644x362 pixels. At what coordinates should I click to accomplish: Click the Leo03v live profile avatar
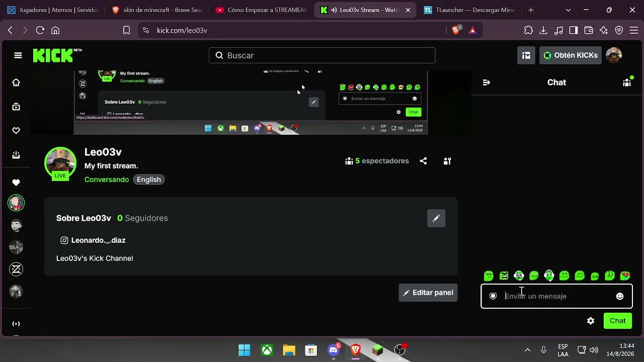[x=60, y=163]
